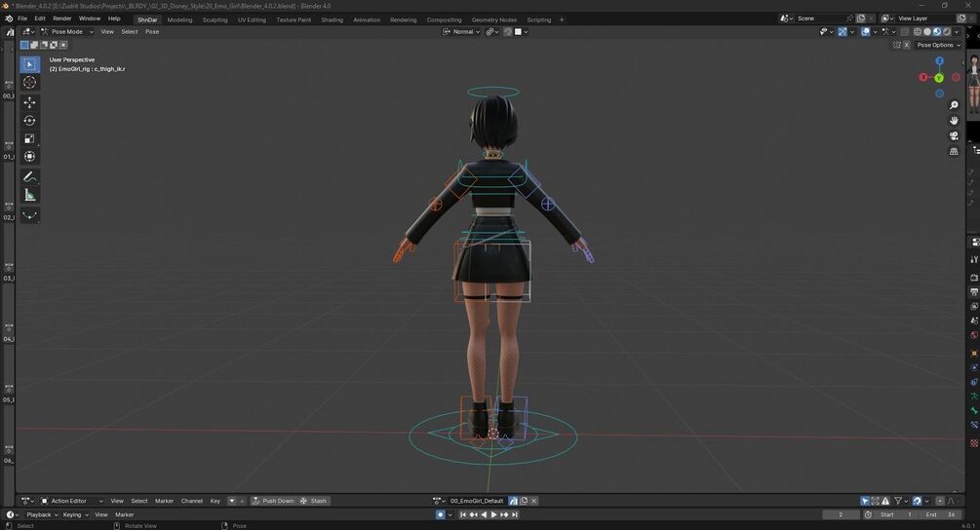This screenshot has width=980, height=530.
Task: Click the current frame field showing 2
Action: (x=841, y=515)
